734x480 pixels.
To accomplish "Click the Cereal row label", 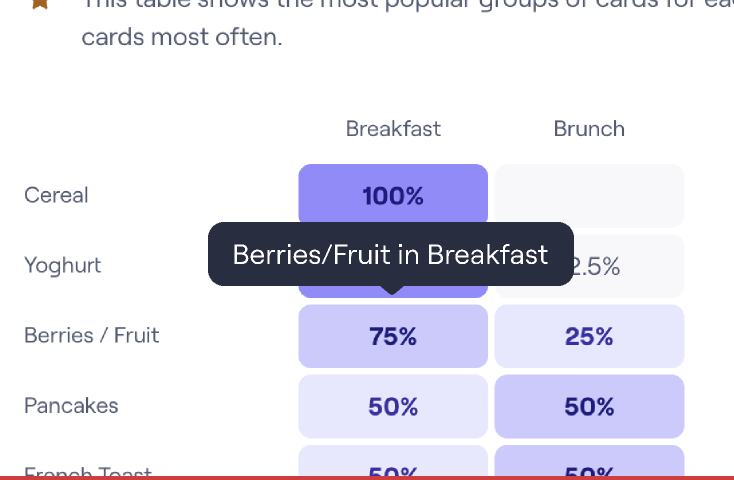I will (x=56, y=195).
